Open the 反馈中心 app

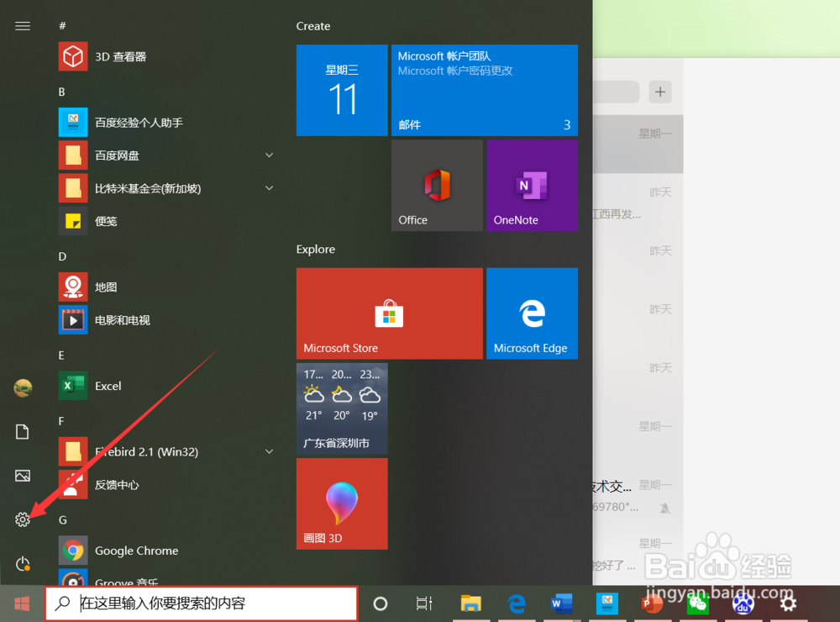click(118, 485)
